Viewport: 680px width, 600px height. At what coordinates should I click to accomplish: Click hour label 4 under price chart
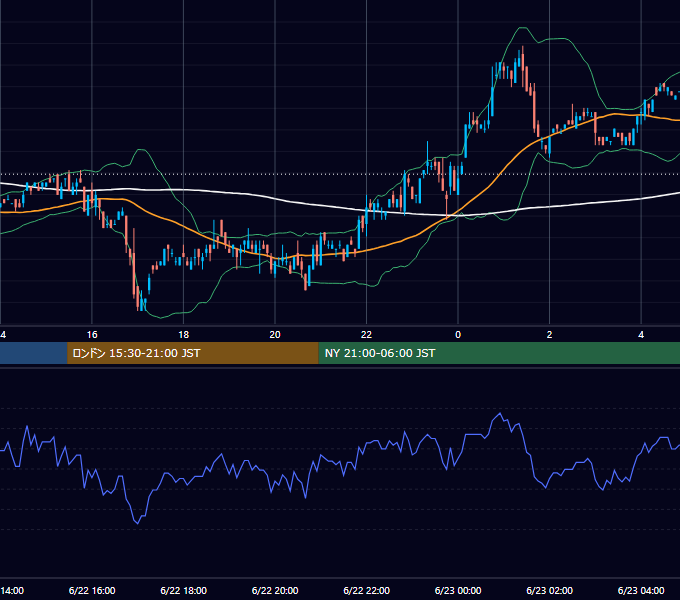point(641,335)
